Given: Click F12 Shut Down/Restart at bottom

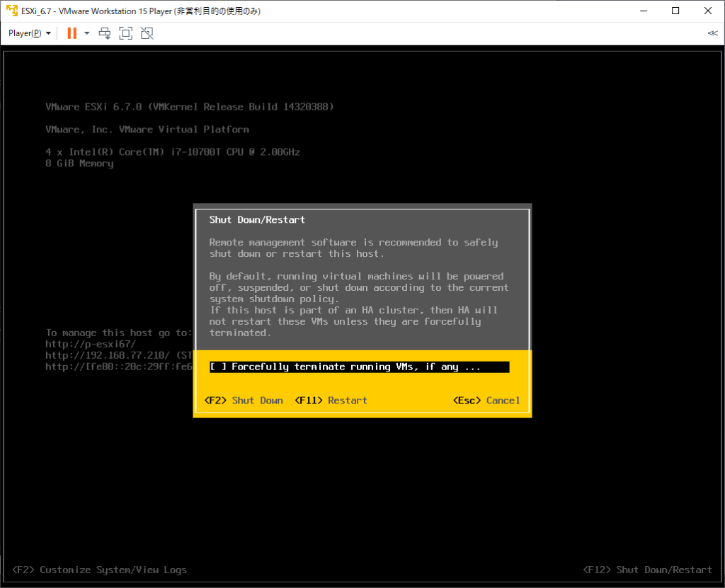Looking at the screenshot, I should [x=647, y=570].
